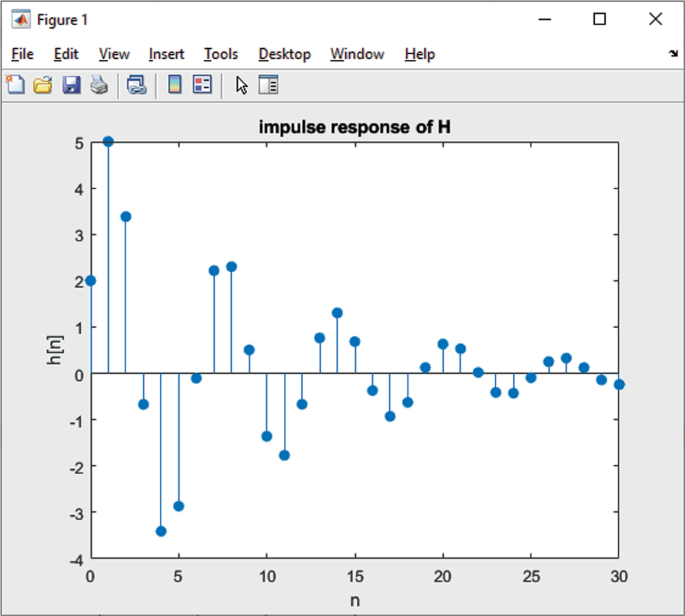Open the Desktop menu
This screenshot has height=616, width=685.
click(284, 54)
